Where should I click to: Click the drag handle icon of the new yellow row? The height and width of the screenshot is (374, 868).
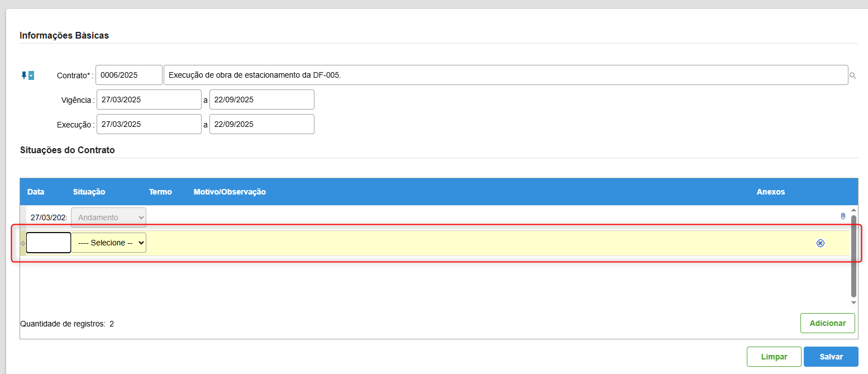pyautogui.click(x=23, y=244)
